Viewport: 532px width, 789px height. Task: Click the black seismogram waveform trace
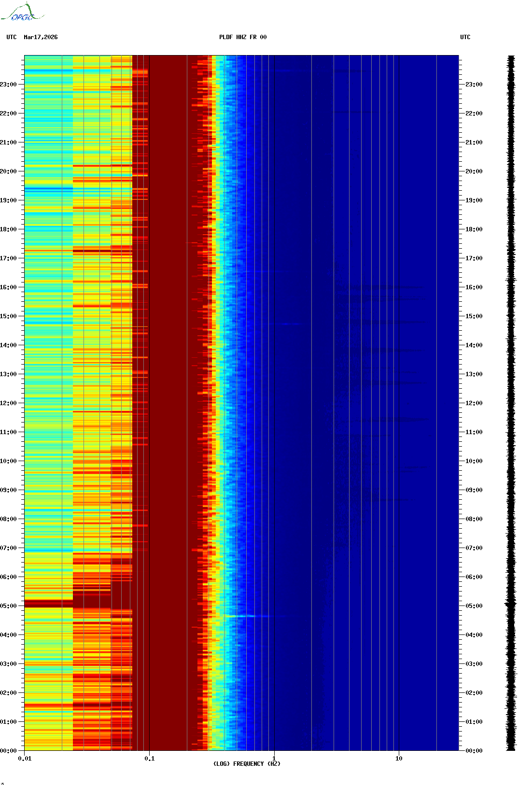tap(511, 403)
